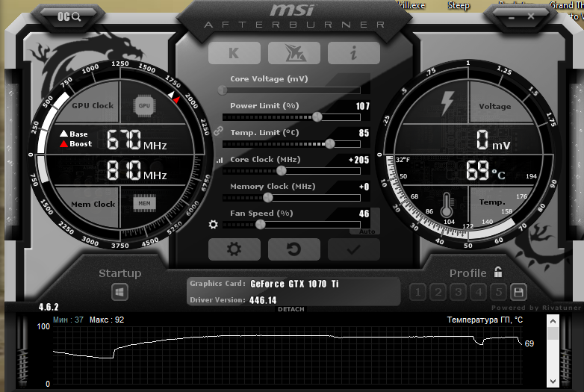Minimize the Afterburner window

(x=512, y=17)
